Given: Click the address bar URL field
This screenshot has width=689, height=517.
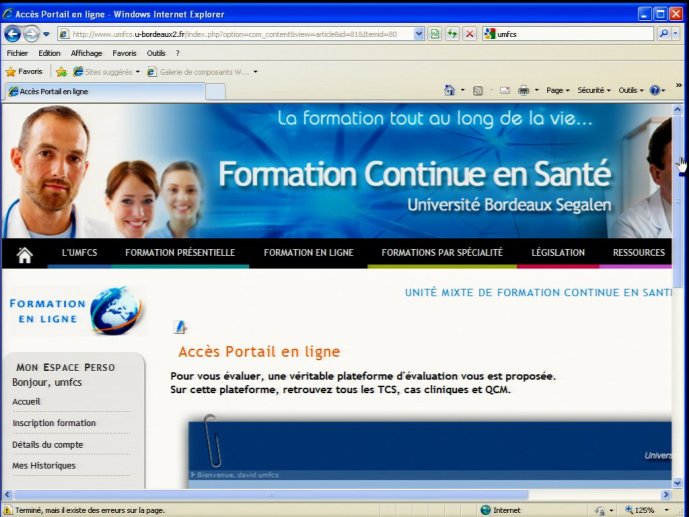Looking at the screenshot, I should tap(236, 34).
